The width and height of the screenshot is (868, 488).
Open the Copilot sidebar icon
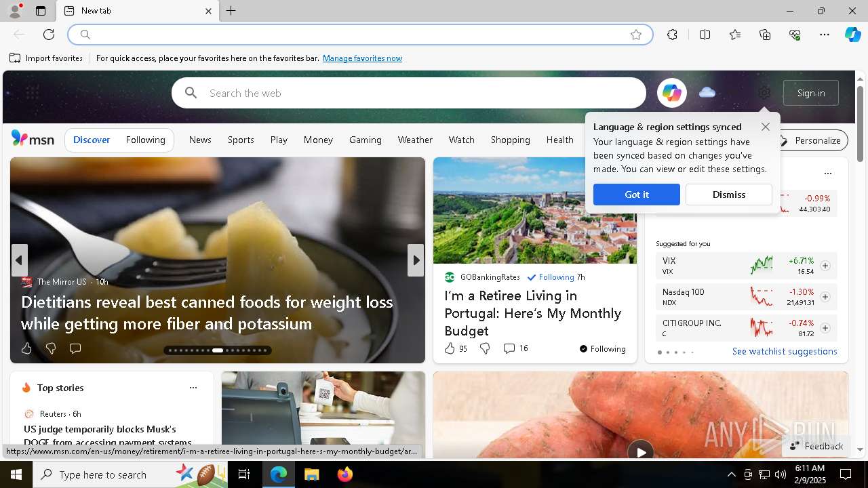point(852,35)
